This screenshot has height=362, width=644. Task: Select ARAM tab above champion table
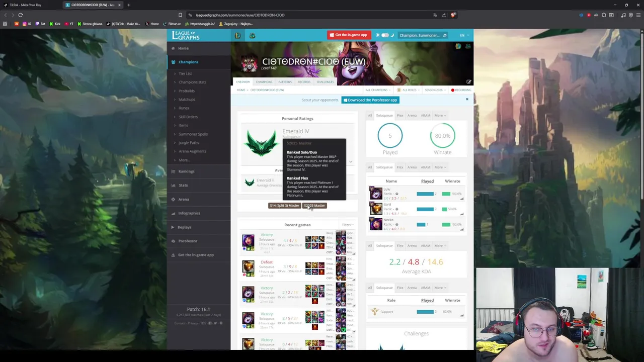pos(426,167)
